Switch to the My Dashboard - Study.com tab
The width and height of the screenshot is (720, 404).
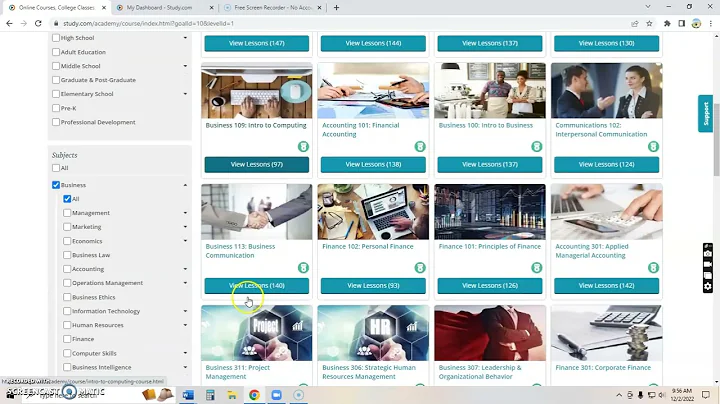pos(165,8)
